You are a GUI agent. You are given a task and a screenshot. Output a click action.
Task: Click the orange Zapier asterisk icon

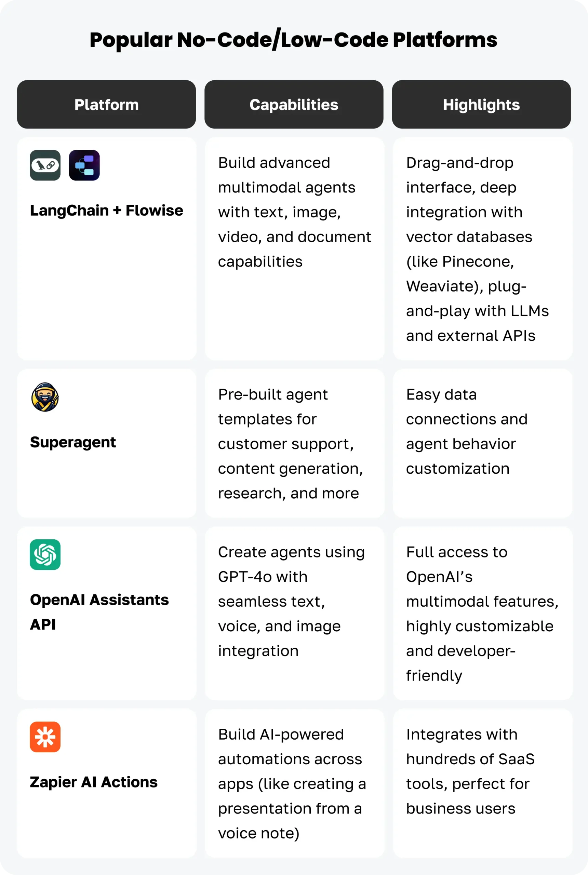point(45,737)
